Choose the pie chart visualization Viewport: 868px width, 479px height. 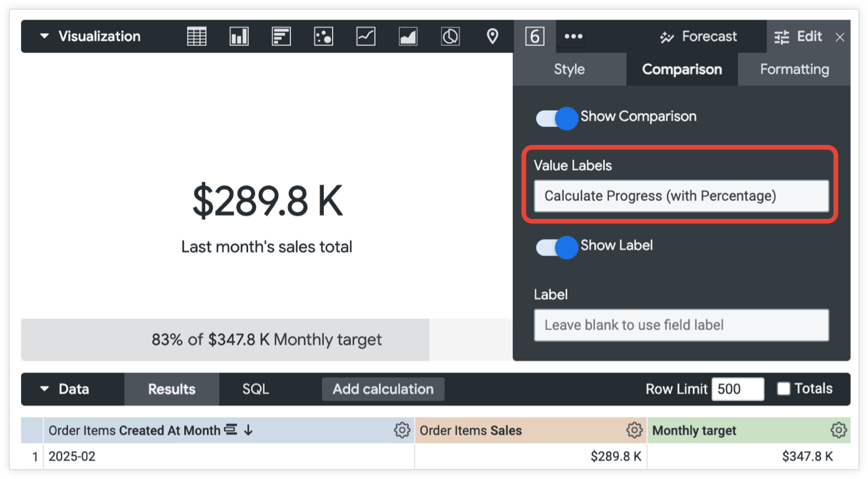(450, 36)
